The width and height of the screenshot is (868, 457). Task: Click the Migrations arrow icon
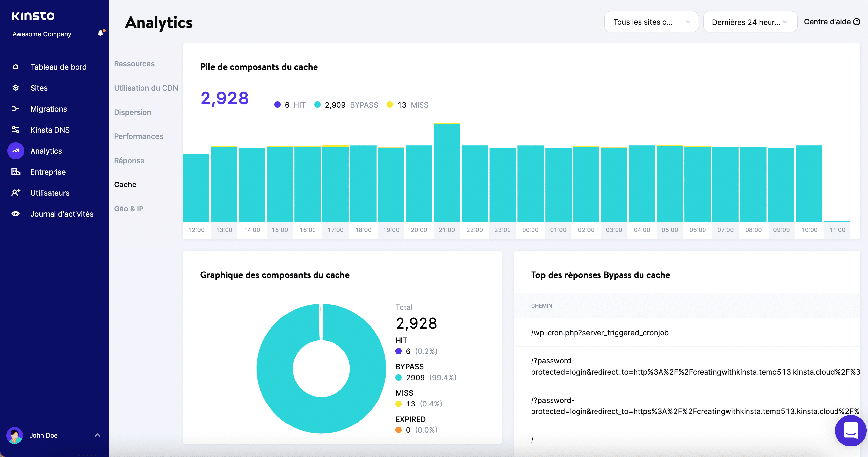15,109
